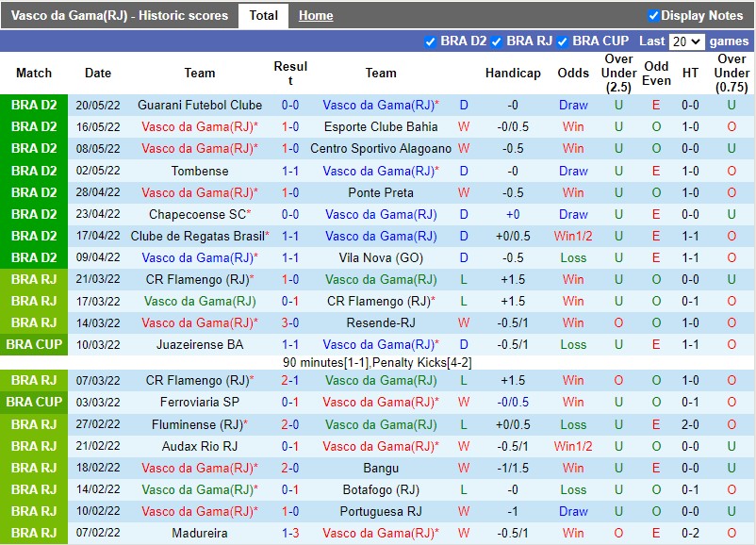756x545 pixels.
Task: Click BRA D2 label in 20/05/22 row
Action: click(x=34, y=105)
